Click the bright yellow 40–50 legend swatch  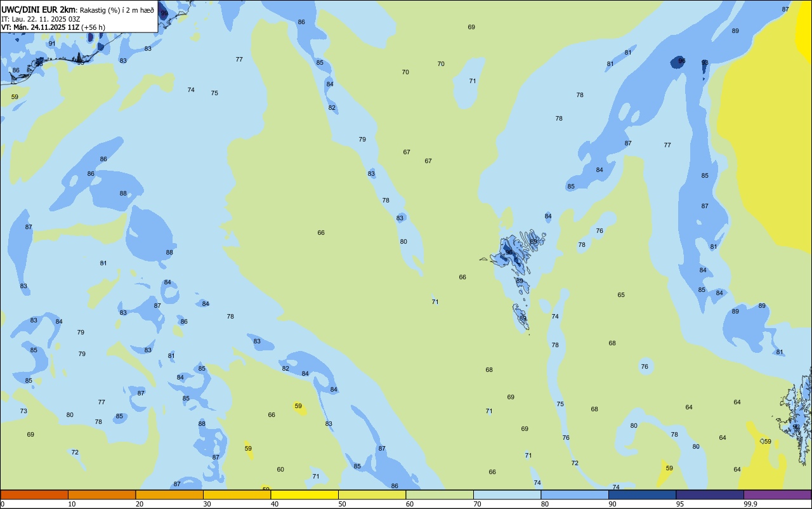[x=304, y=494]
